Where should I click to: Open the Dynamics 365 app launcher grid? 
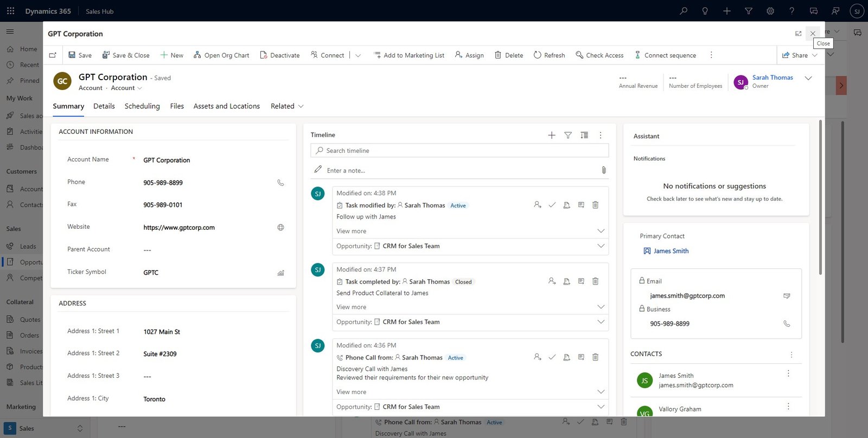[10, 11]
